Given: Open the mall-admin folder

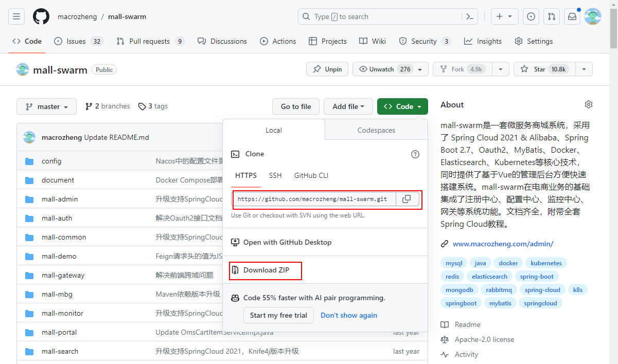Looking at the screenshot, I should 60,199.
